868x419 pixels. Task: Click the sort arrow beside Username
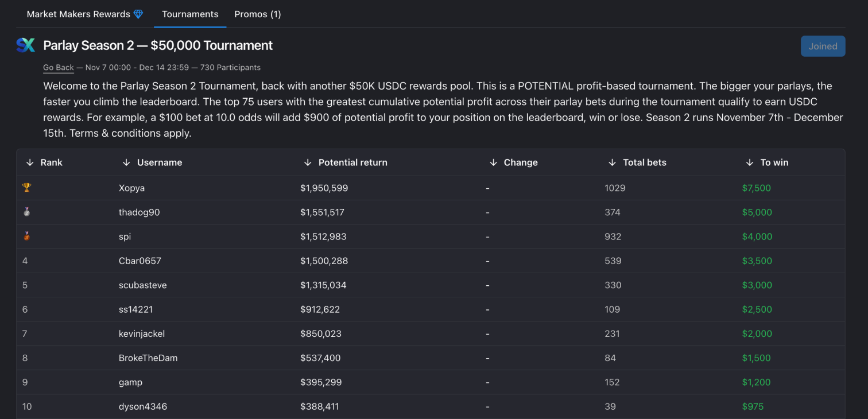click(126, 162)
